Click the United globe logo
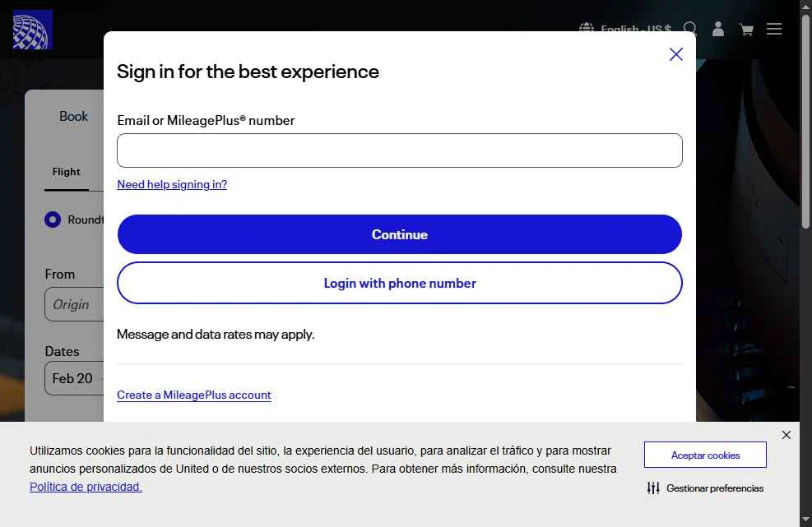 pos(33,30)
